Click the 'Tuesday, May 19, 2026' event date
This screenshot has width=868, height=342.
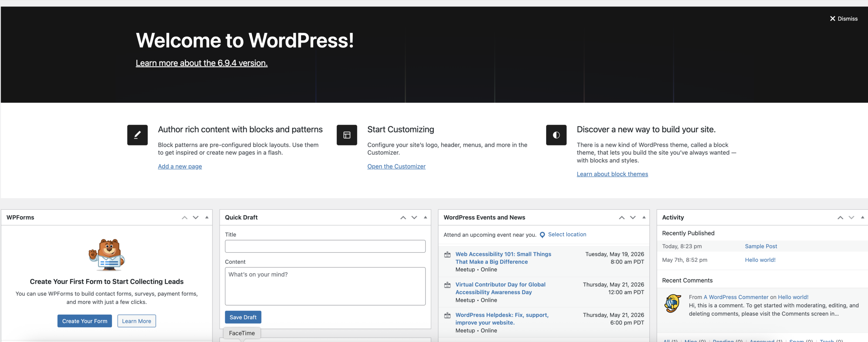coord(614,254)
